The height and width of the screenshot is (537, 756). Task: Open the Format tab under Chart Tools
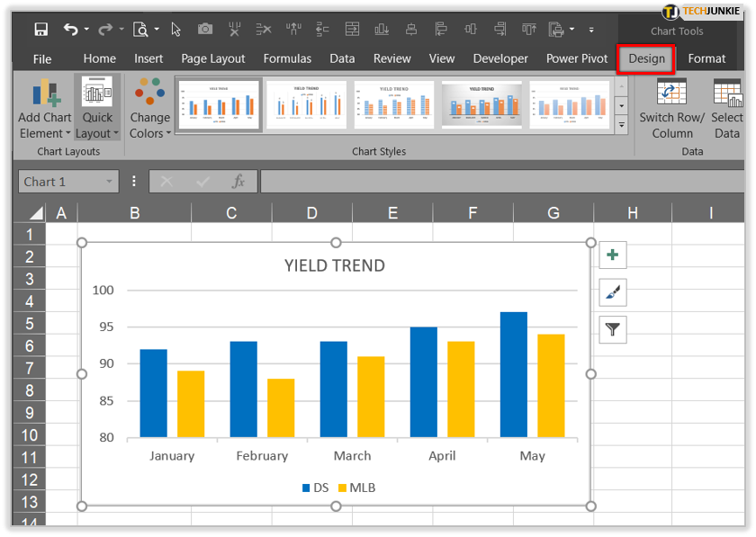click(706, 58)
